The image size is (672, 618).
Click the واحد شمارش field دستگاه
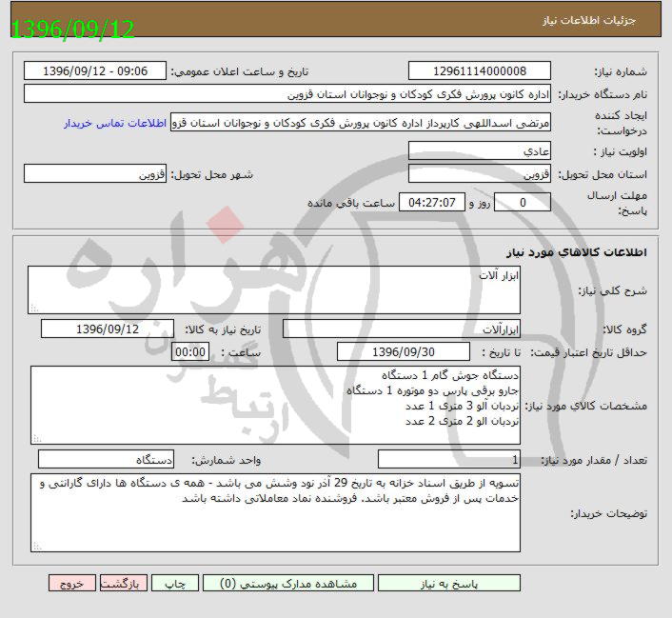pyautogui.click(x=107, y=460)
